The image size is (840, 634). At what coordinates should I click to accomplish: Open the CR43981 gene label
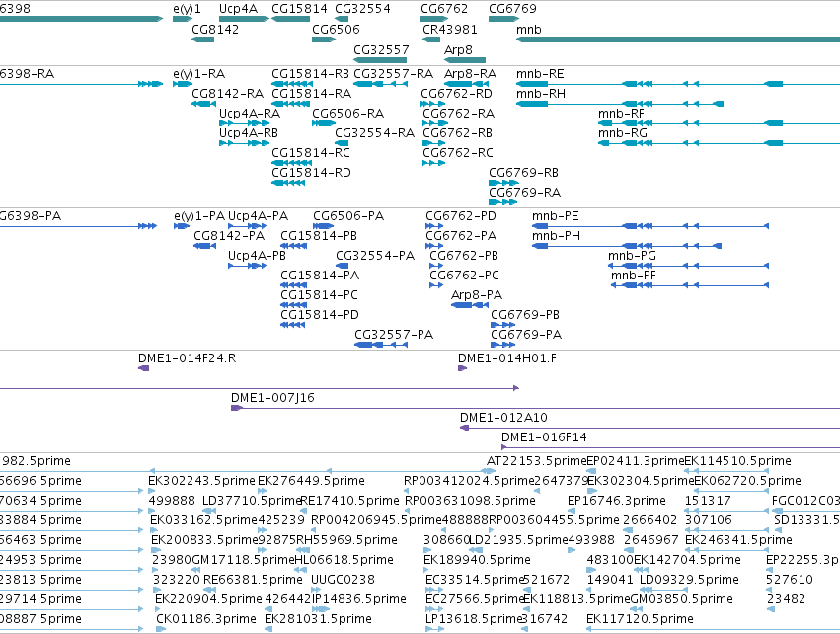click(449, 29)
